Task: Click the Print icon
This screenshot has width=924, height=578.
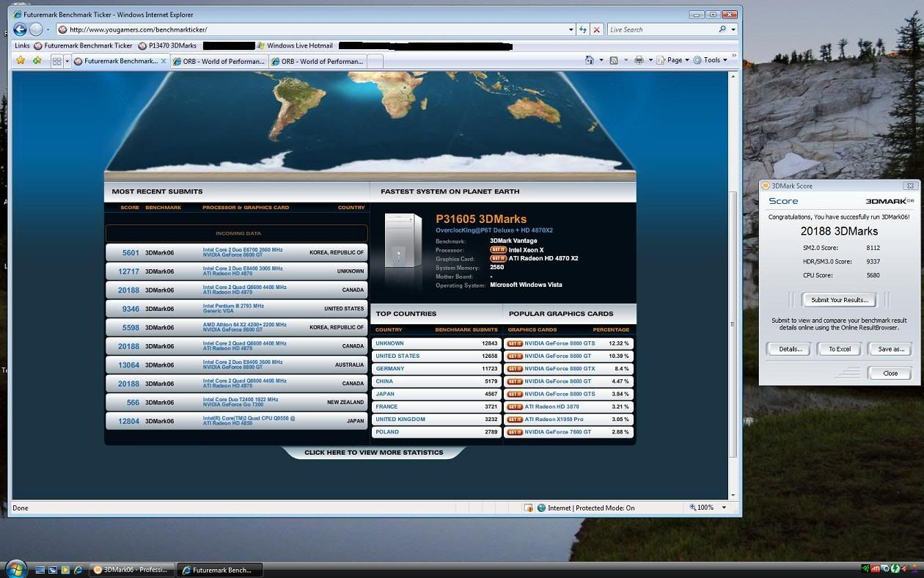Action: 639,60
